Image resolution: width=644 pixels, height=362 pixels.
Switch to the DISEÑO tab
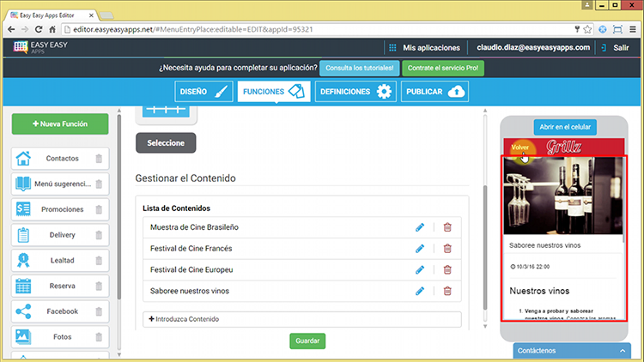coord(204,91)
